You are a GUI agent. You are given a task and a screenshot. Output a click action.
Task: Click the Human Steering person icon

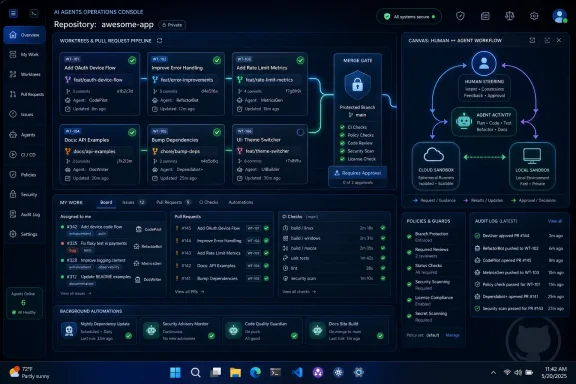pyautogui.click(x=484, y=63)
